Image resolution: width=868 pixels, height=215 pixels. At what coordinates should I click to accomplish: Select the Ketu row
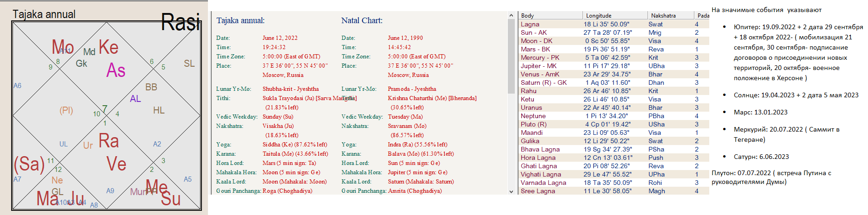(614, 99)
